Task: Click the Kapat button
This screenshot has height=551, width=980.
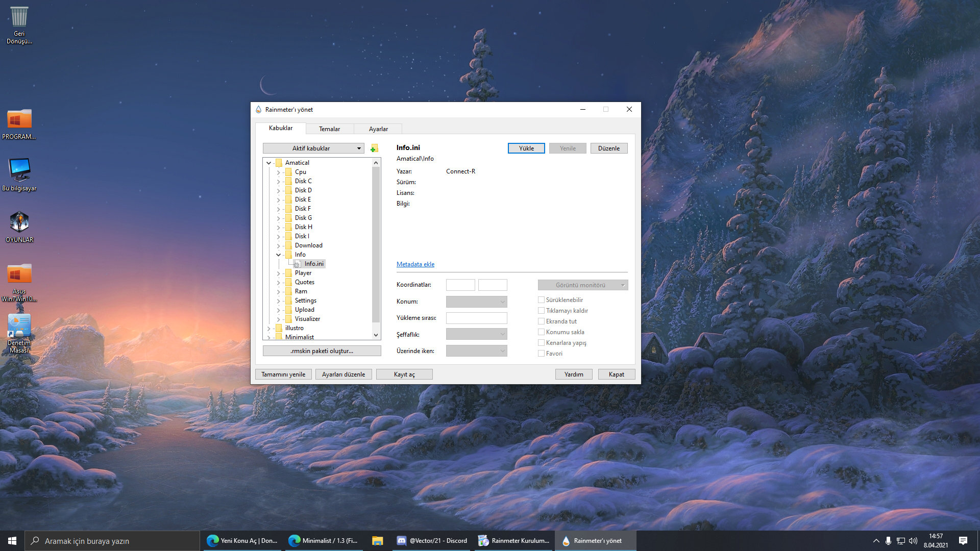Action: [x=617, y=374]
